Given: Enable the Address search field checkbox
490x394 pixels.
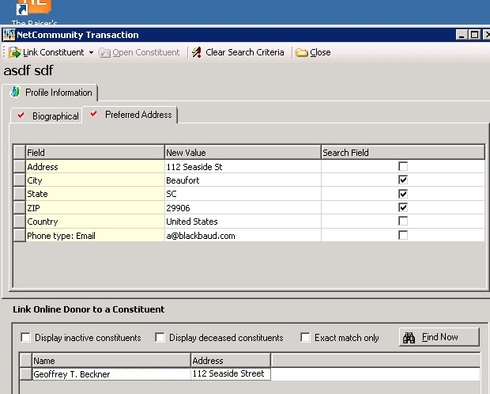Looking at the screenshot, I should click(x=403, y=166).
